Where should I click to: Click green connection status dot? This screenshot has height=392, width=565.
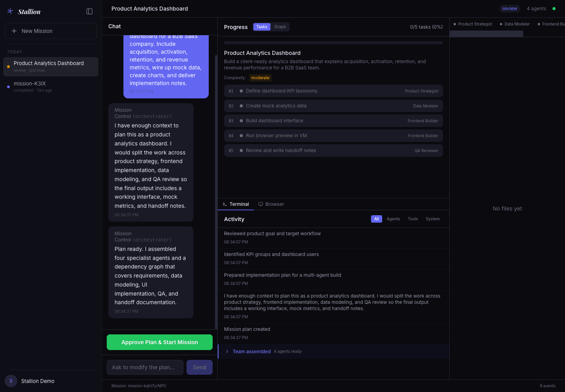554,9
